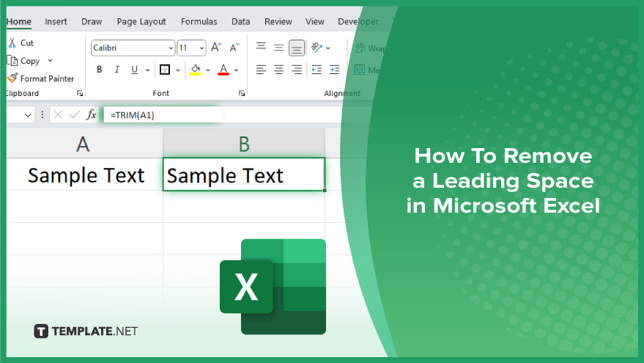Screen dimensions: 644x363
Task: Open the View tab
Action: pyautogui.click(x=315, y=21)
